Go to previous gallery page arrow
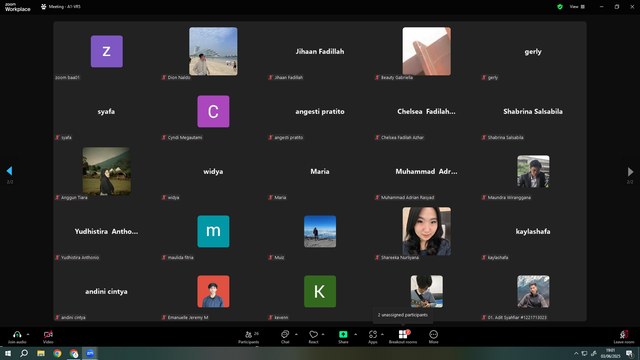This screenshot has width=640, height=360. click(9, 171)
